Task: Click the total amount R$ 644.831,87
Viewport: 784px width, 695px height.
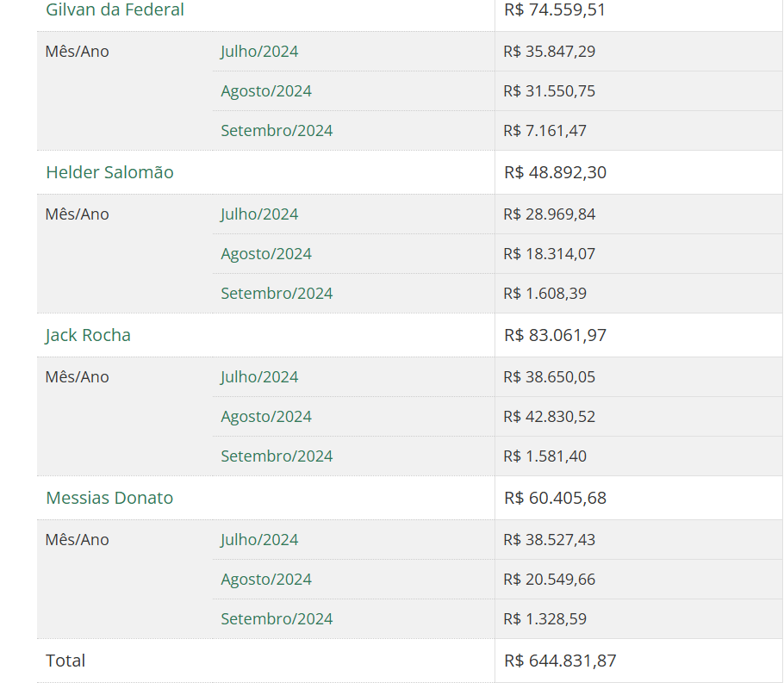Action: click(560, 661)
